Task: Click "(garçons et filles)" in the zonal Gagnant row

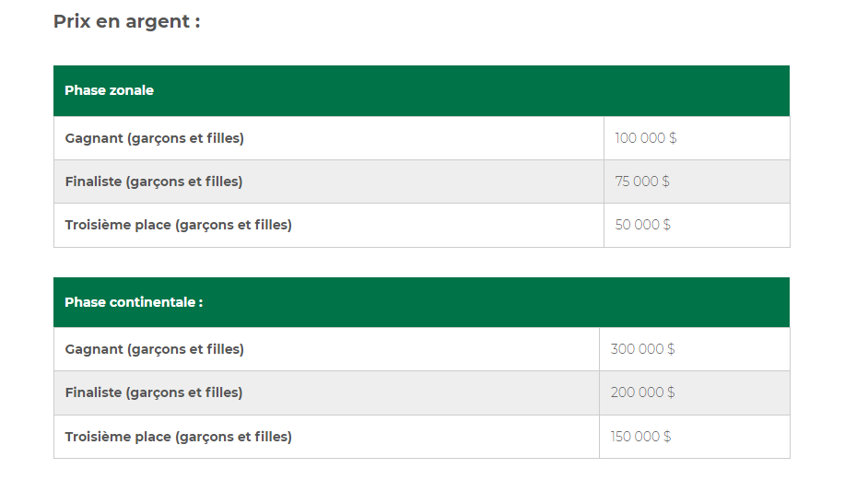Action: click(186, 138)
